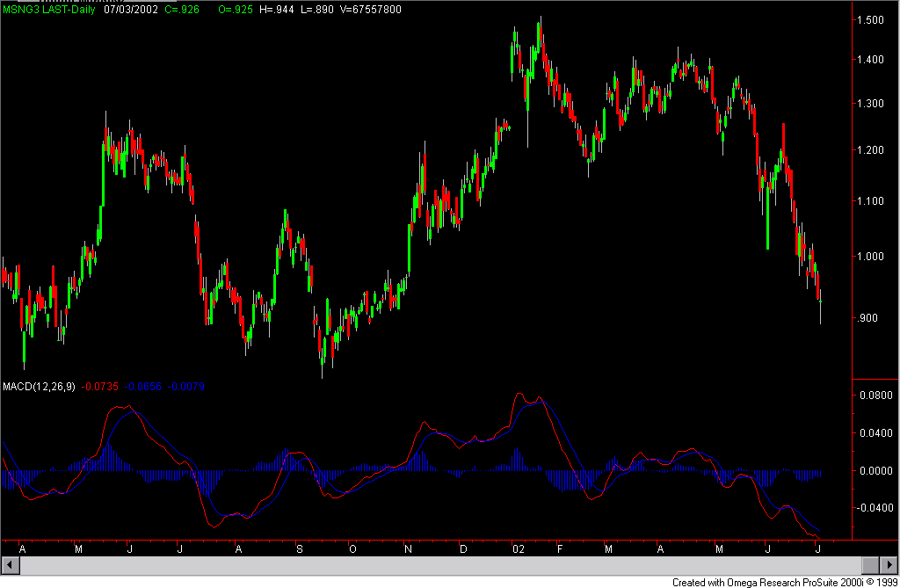Click the V=67557800 volume value

tap(369, 9)
